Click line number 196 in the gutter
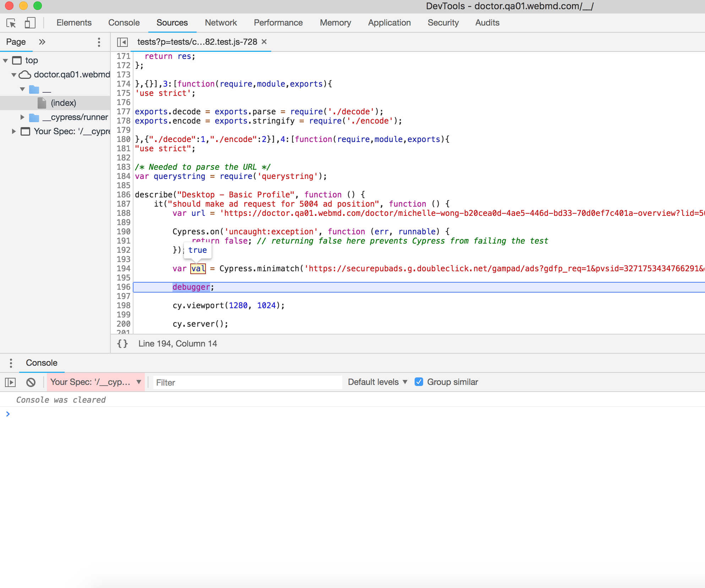 click(x=123, y=287)
